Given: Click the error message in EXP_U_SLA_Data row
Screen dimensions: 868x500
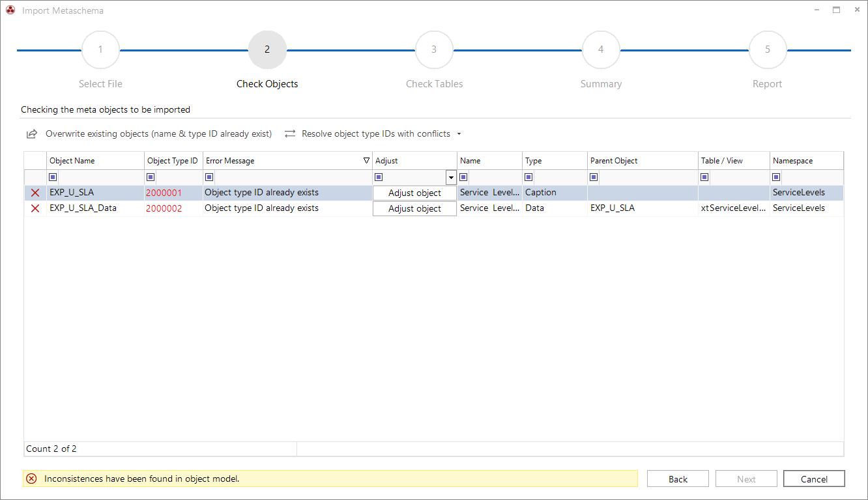Looking at the screenshot, I should (287, 208).
